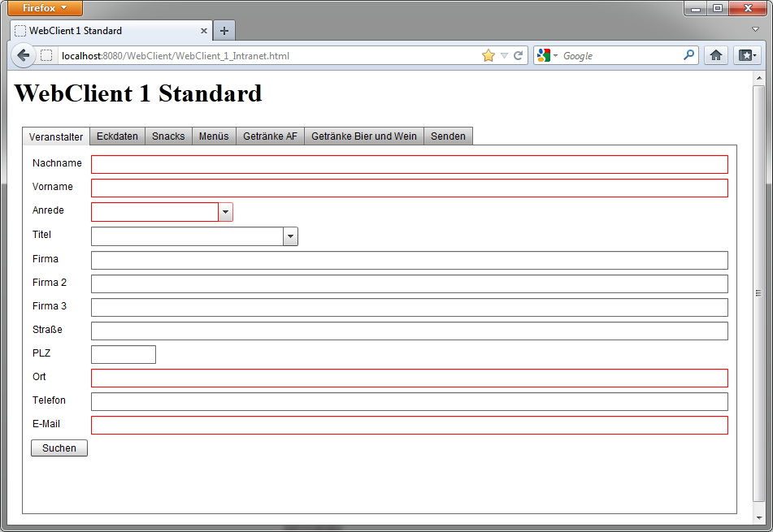This screenshot has width=773, height=532.
Task: Open the orange Firefox menu button
Action: (46, 8)
